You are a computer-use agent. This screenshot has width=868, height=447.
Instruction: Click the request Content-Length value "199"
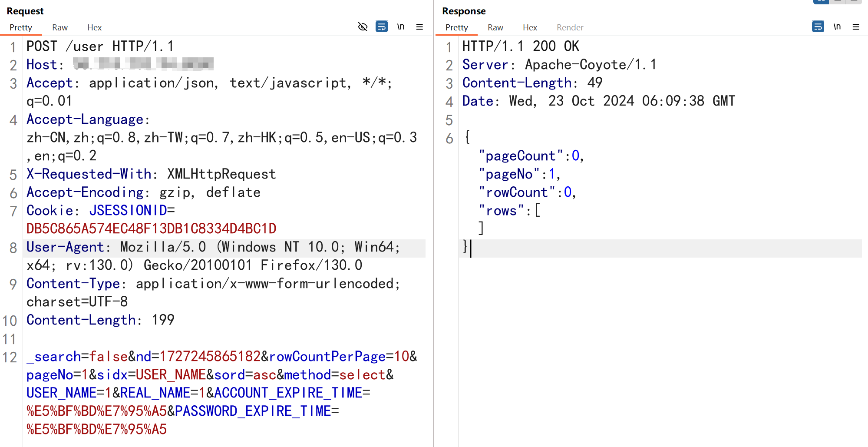163,320
